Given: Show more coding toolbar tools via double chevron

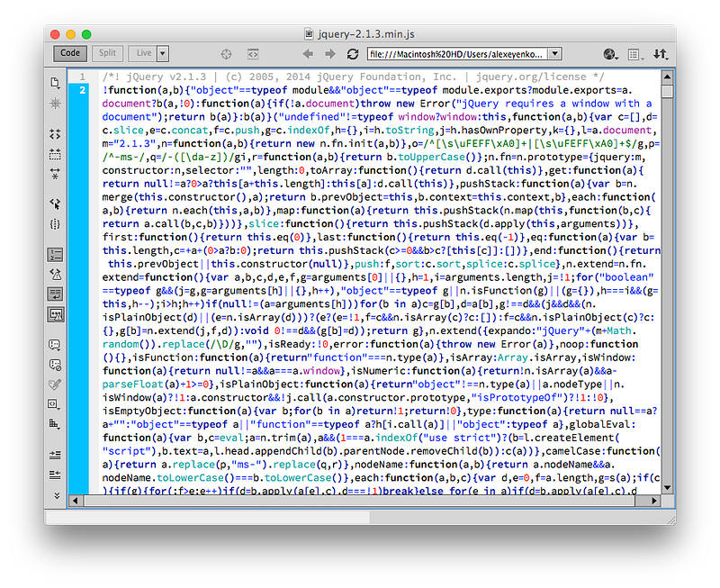Looking at the screenshot, I should [x=57, y=495].
